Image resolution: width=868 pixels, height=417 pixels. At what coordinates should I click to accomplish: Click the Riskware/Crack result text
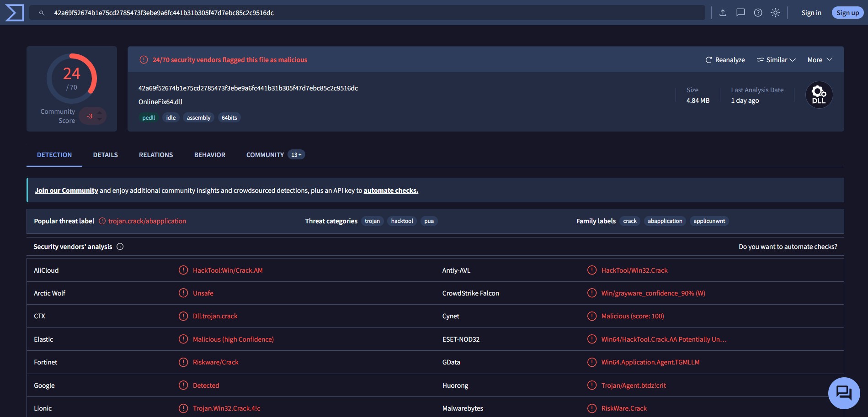(216, 362)
